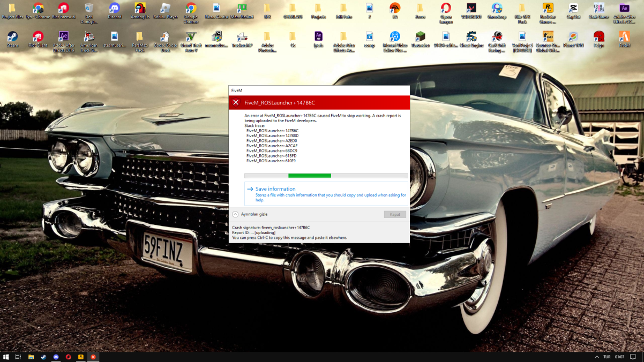
Task: Show hidden system tray icons
Action: [x=597, y=357]
